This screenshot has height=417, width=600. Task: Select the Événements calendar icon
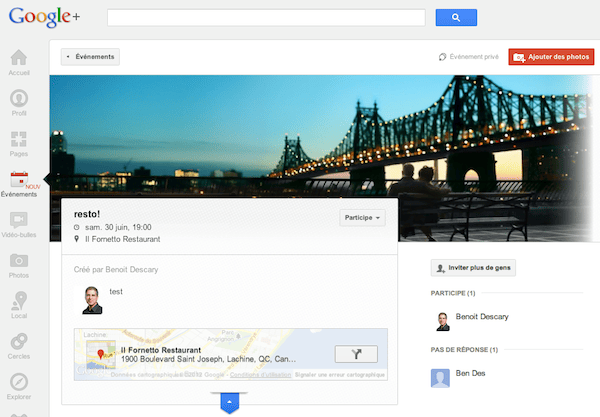(19, 181)
